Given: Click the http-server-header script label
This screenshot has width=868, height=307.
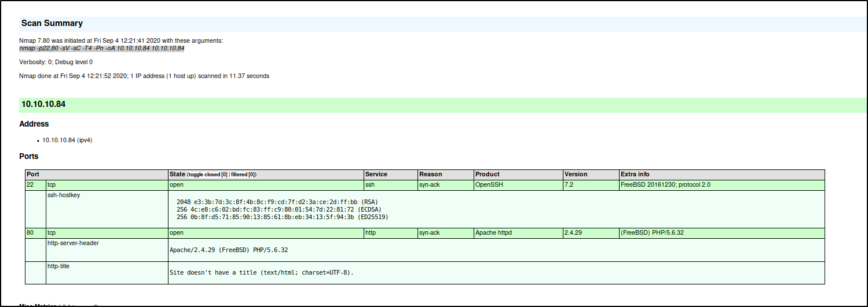Looking at the screenshot, I should (73, 243).
